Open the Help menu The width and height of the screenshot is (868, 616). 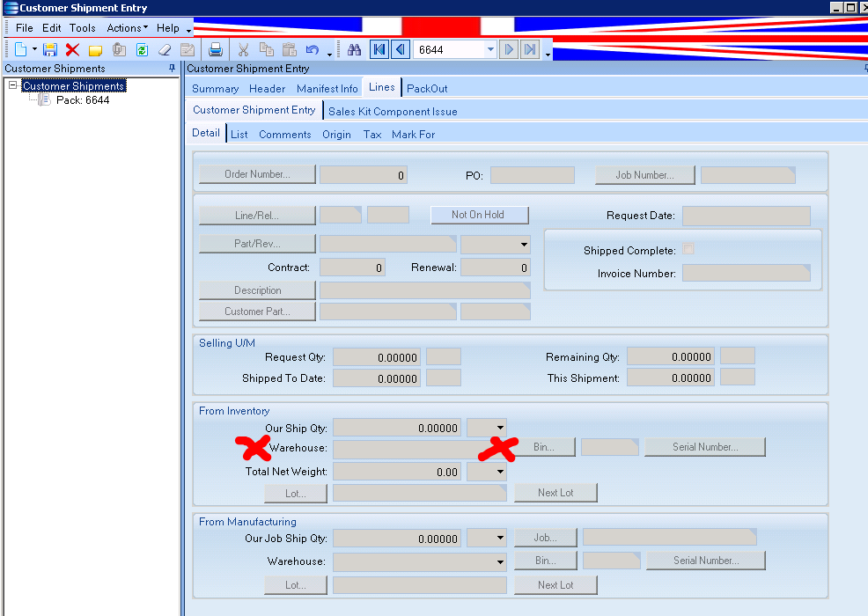coord(168,27)
